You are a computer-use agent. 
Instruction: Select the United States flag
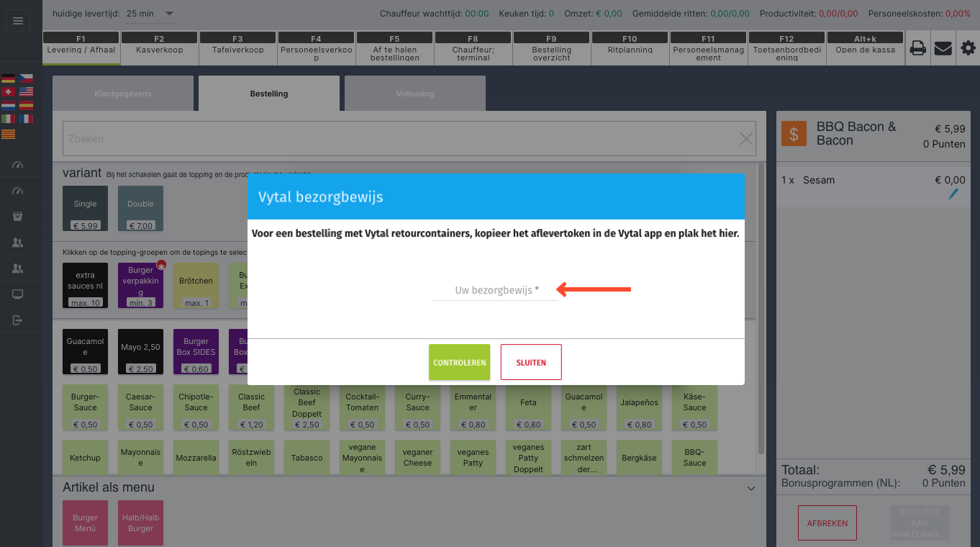[x=27, y=92]
